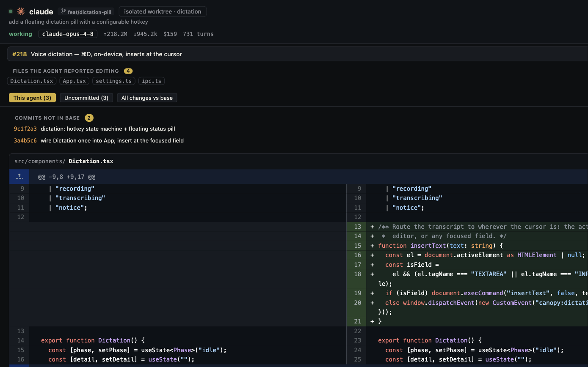The image size is (588, 367).
Task: Switch to the This agent (3) tab
Action: [32, 98]
